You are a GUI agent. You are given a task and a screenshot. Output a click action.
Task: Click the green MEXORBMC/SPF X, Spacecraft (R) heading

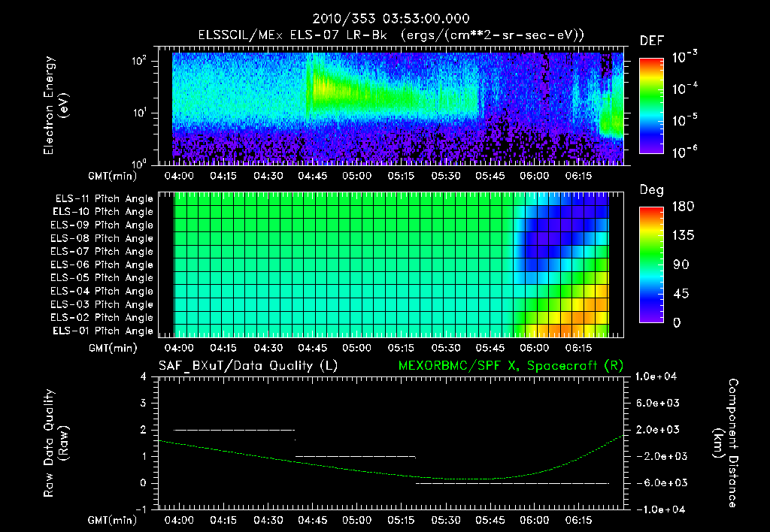511,366
